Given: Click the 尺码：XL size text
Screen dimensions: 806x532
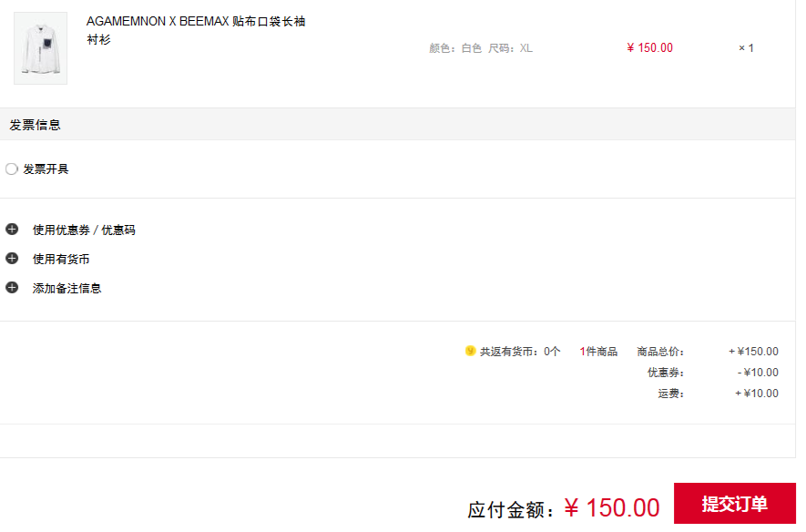Looking at the screenshot, I should (x=510, y=48).
